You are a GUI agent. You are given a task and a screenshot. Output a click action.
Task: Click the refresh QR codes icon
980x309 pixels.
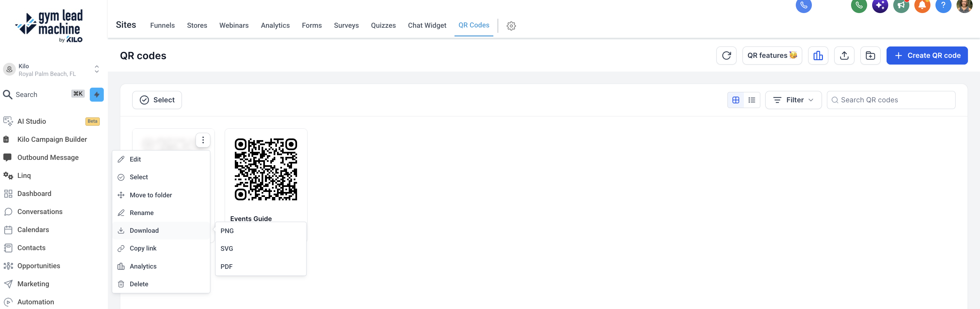[726, 56]
